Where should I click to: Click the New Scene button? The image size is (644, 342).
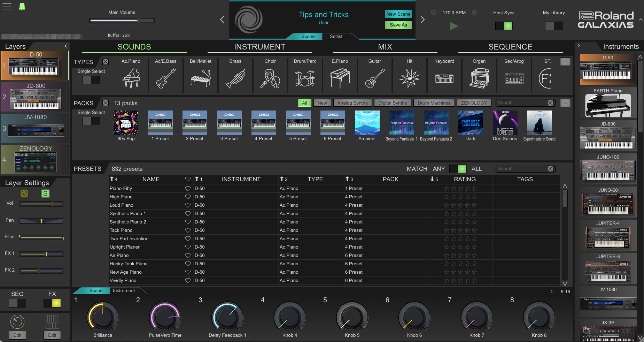(398, 14)
